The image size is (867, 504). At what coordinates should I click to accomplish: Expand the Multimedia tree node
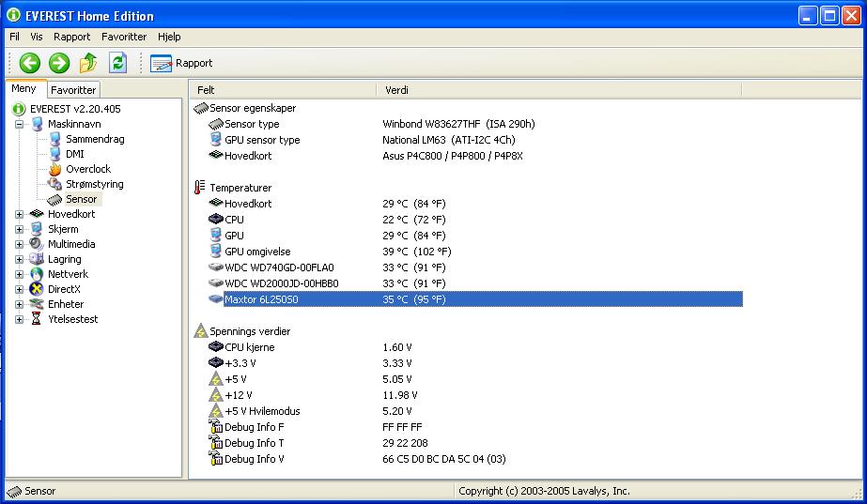[x=20, y=244]
